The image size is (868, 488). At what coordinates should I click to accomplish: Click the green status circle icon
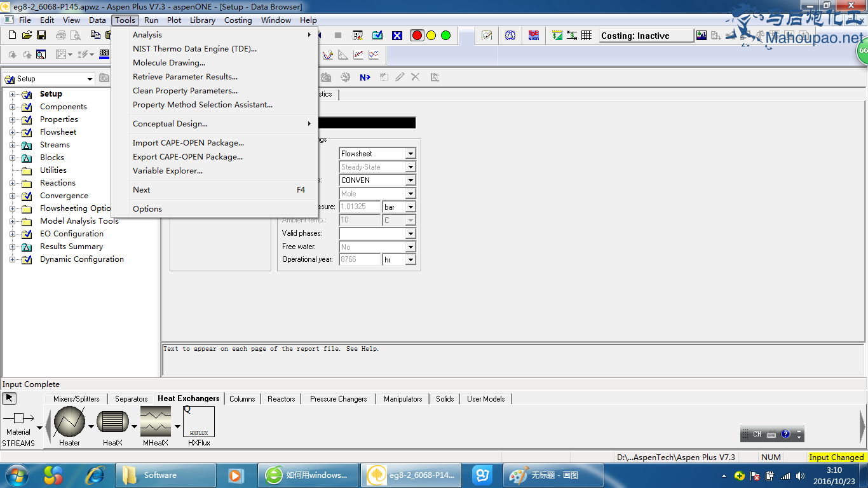(x=445, y=35)
